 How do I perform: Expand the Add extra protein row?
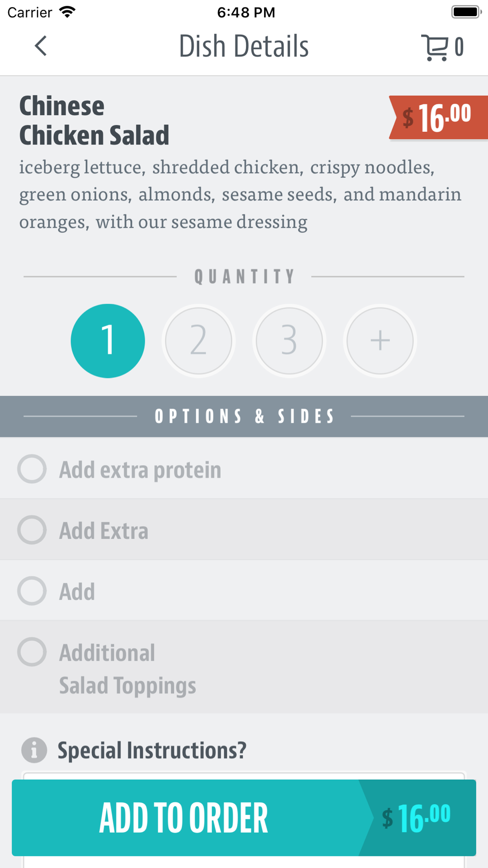point(244,468)
